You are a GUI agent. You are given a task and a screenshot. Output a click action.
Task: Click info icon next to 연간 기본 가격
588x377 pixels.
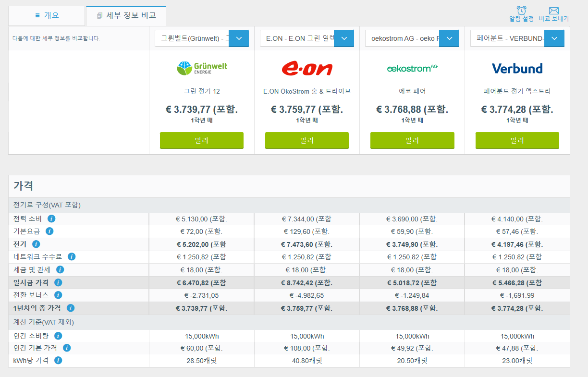[x=67, y=348]
